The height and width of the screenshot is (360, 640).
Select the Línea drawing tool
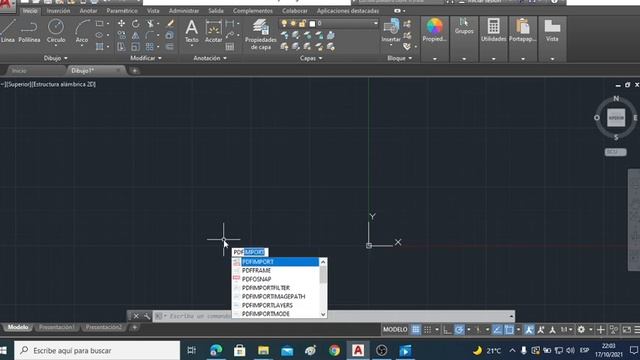coord(7,31)
